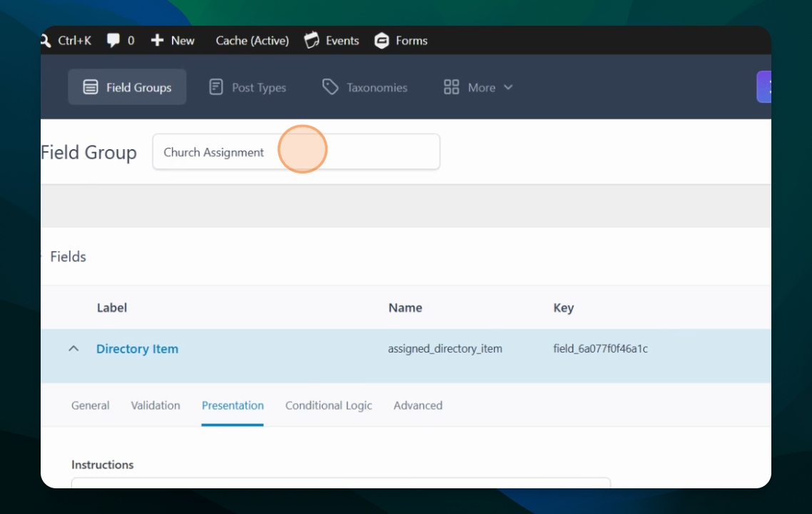Collapse the Directory Item field row

[73, 348]
